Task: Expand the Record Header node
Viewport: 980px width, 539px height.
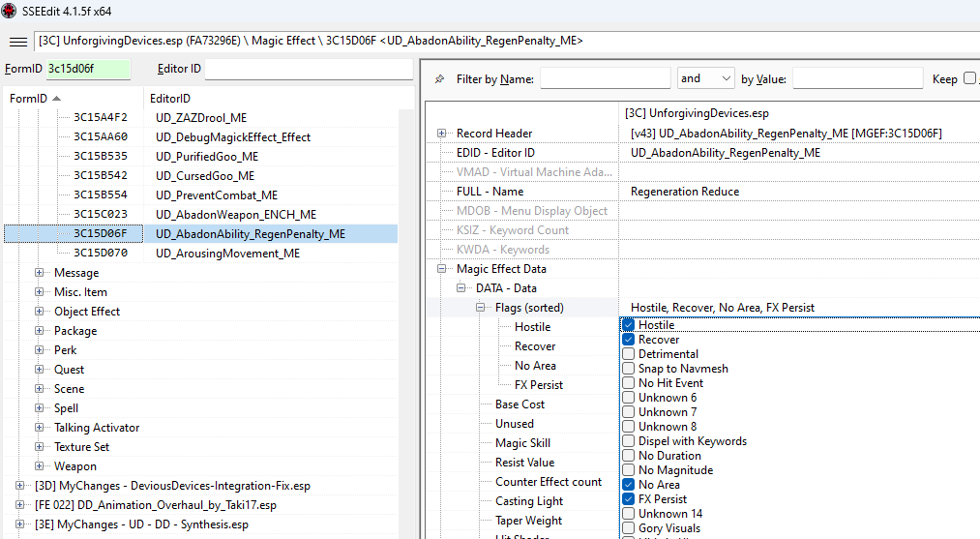Action: (x=442, y=134)
